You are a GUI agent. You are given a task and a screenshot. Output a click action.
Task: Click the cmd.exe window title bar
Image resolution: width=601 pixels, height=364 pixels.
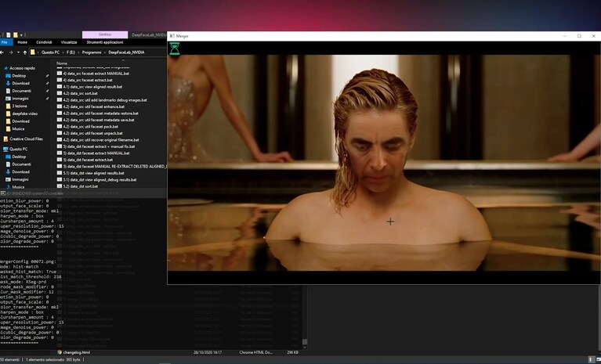coord(83,193)
